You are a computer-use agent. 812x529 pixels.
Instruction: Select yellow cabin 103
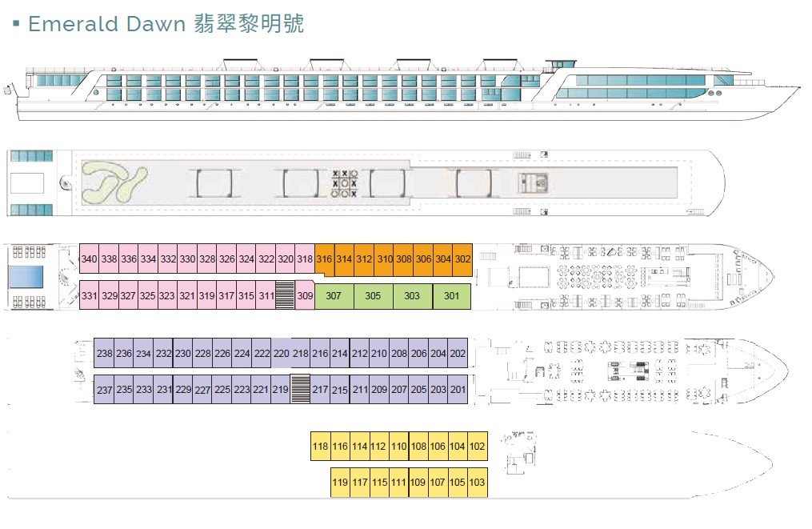478,482
